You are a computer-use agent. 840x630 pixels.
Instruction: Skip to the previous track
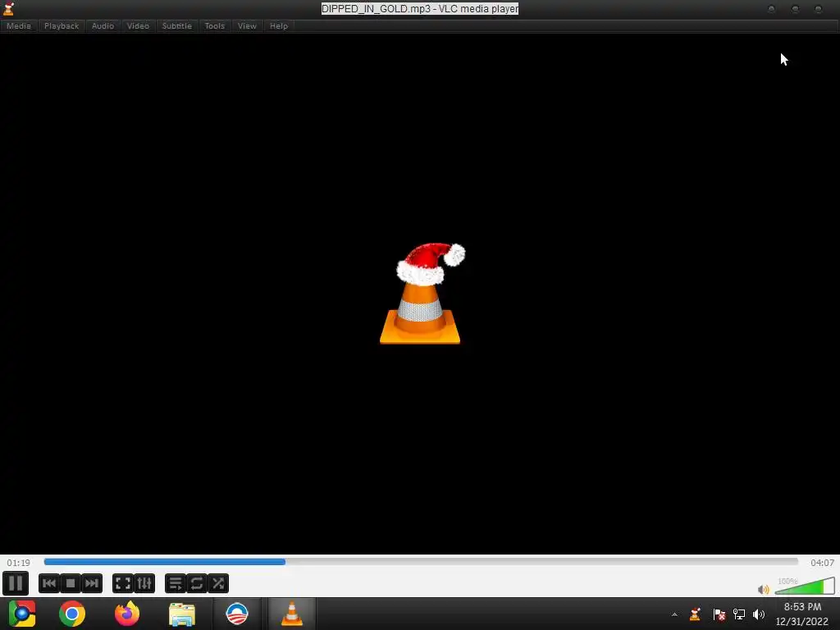click(48, 583)
